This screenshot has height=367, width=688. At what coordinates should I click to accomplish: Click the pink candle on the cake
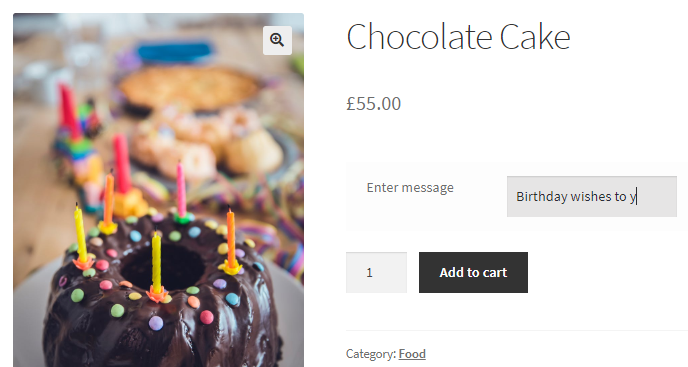pyautogui.click(x=181, y=190)
